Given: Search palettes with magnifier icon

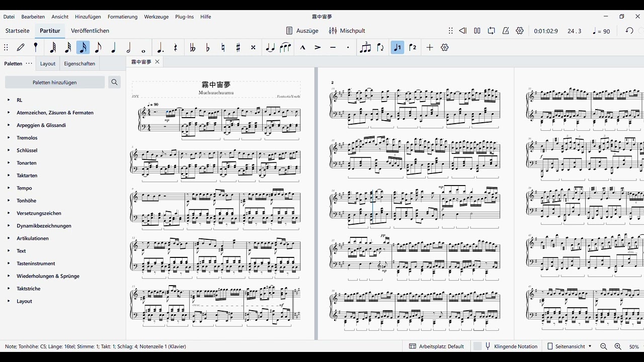Looking at the screenshot, I should 114,82.
